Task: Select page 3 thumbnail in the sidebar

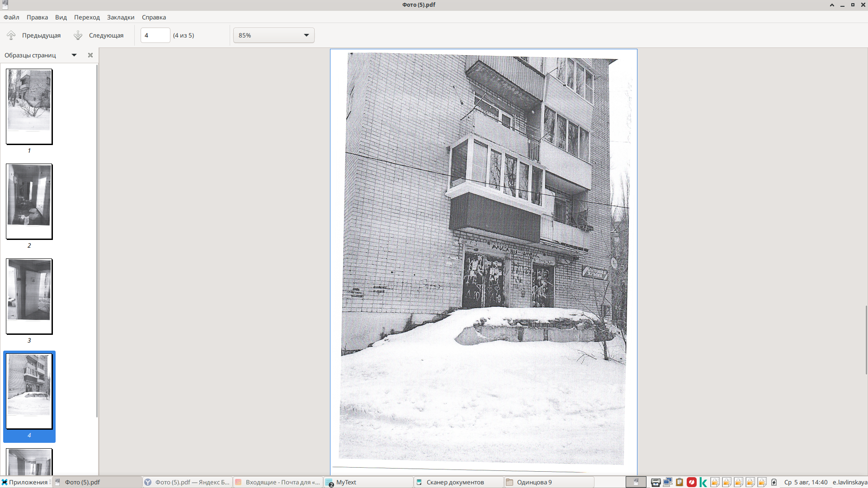Action: pyautogui.click(x=29, y=296)
